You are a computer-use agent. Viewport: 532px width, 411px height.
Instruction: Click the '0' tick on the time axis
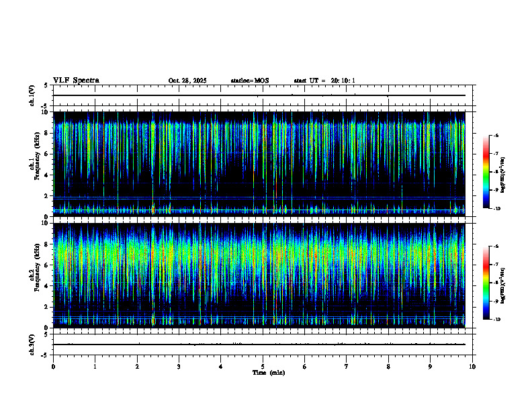pos(53,367)
